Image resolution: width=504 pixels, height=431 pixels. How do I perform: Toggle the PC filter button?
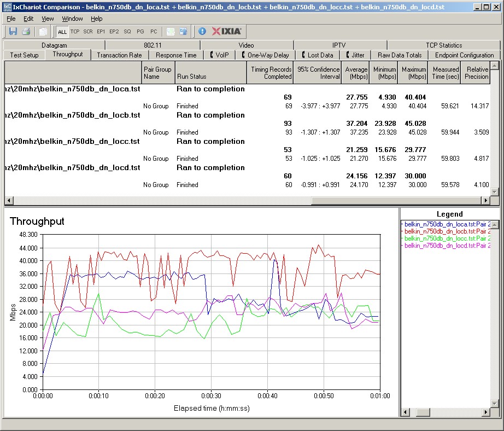point(154,32)
